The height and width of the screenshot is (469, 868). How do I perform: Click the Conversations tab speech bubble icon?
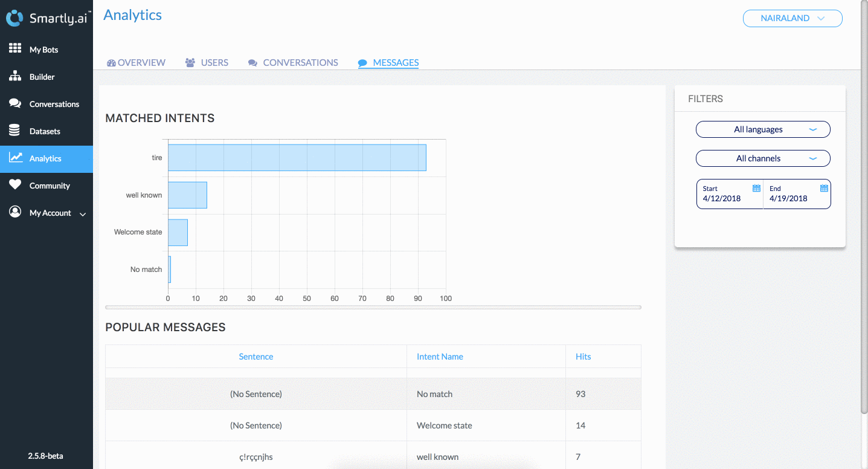pyautogui.click(x=252, y=63)
